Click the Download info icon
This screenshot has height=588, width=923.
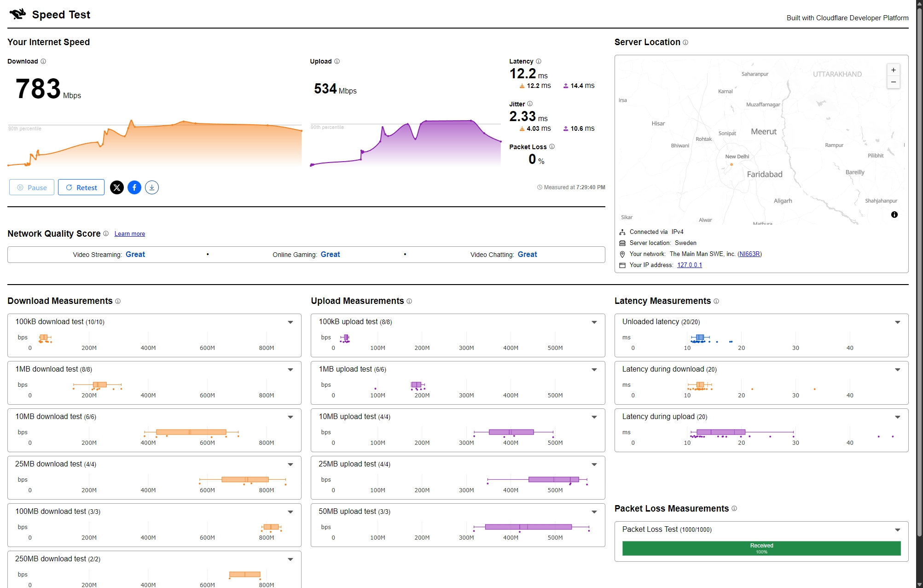click(43, 61)
